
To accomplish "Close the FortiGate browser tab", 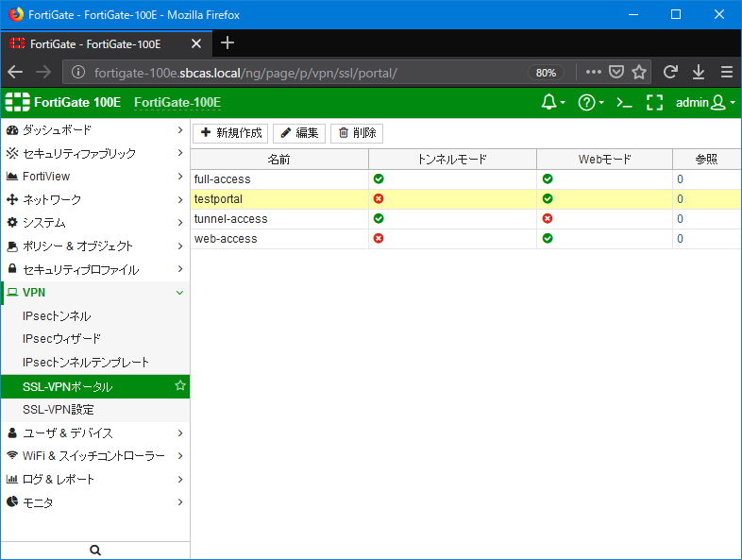I will tap(196, 44).
